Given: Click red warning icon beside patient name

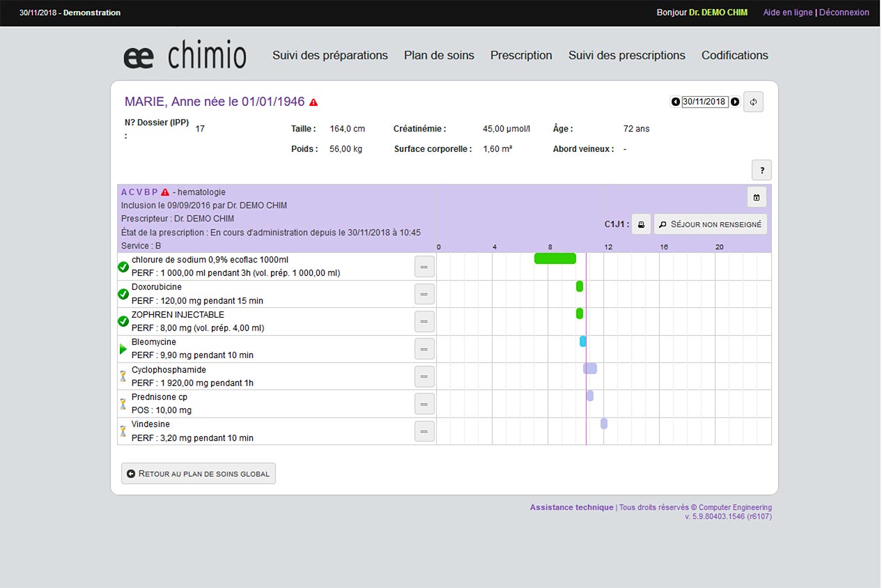Looking at the screenshot, I should coord(314,102).
